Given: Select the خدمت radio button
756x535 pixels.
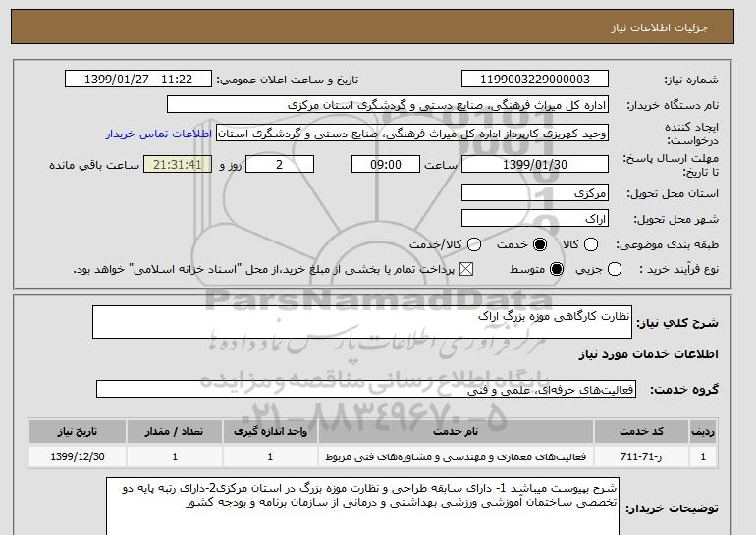Looking at the screenshot, I should pos(540,244).
